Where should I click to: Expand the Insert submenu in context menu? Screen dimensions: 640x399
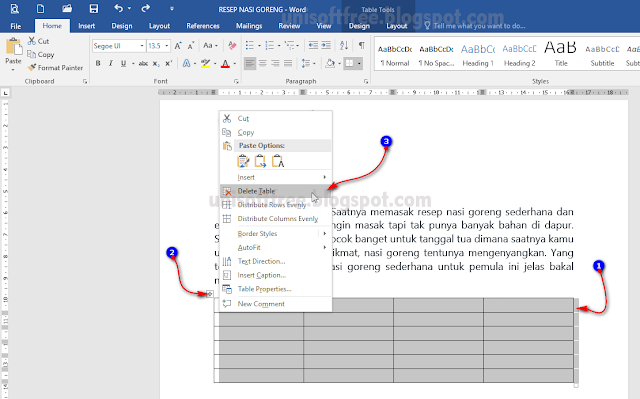pos(276,177)
